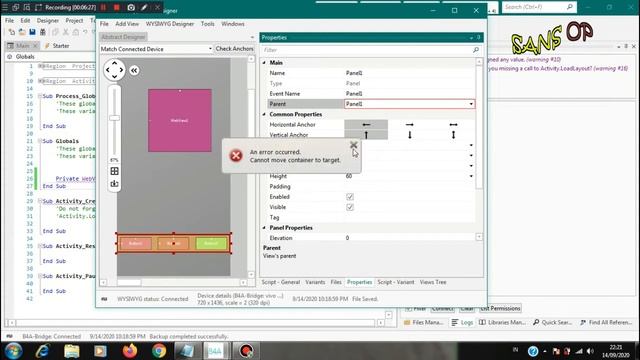Click the pan-down arrow on the navigation pad
640x360 pixels.
click(x=114, y=77)
